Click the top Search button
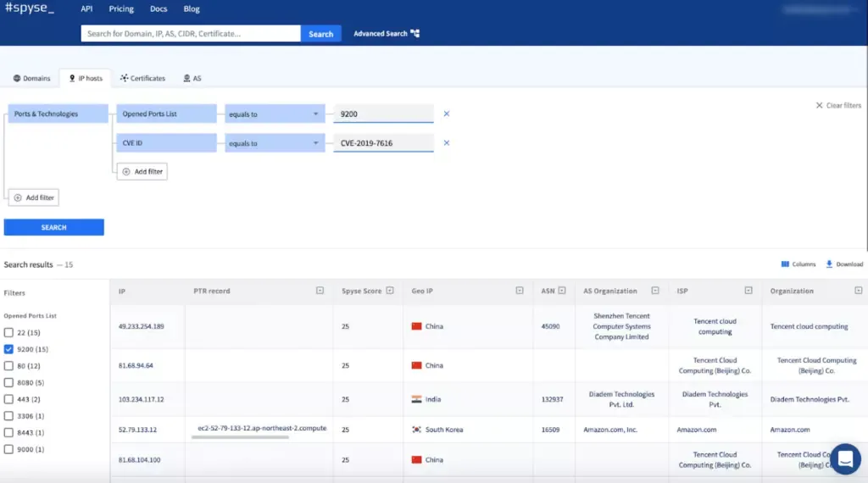Viewport: 868px width, 483px height. pyautogui.click(x=321, y=34)
